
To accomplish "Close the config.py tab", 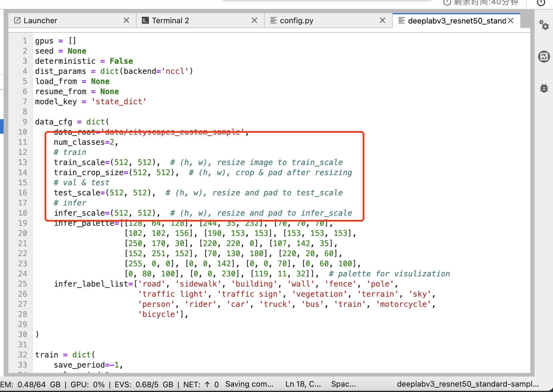I will click(383, 20).
